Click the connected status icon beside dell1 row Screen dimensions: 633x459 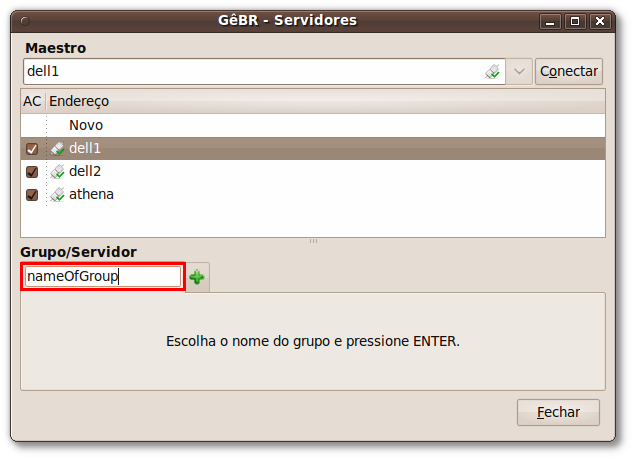tap(57, 149)
